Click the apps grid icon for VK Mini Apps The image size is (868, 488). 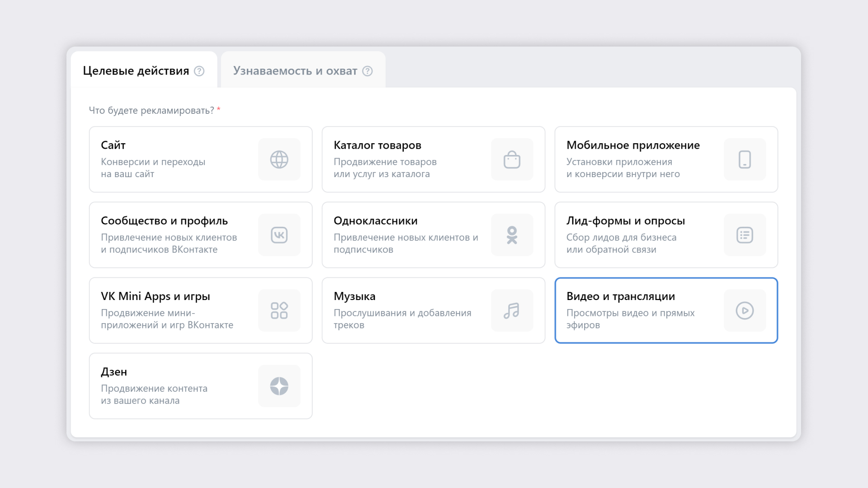point(279,310)
